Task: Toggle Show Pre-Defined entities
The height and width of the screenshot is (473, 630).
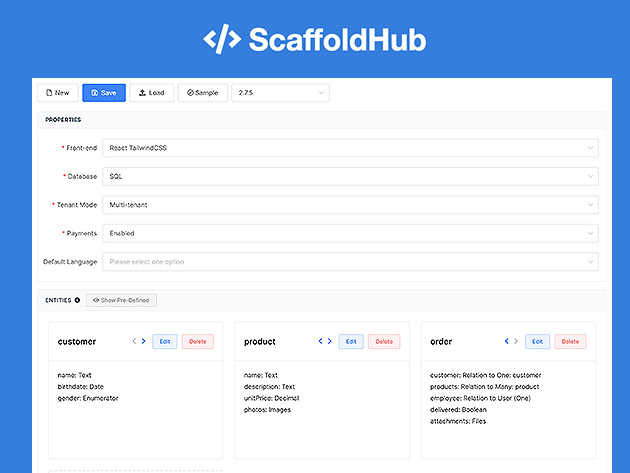Action: click(x=121, y=300)
